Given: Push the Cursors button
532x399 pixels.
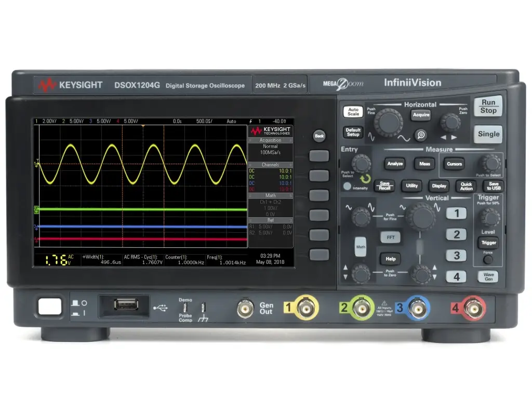Looking at the screenshot, I should click(x=454, y=164).
